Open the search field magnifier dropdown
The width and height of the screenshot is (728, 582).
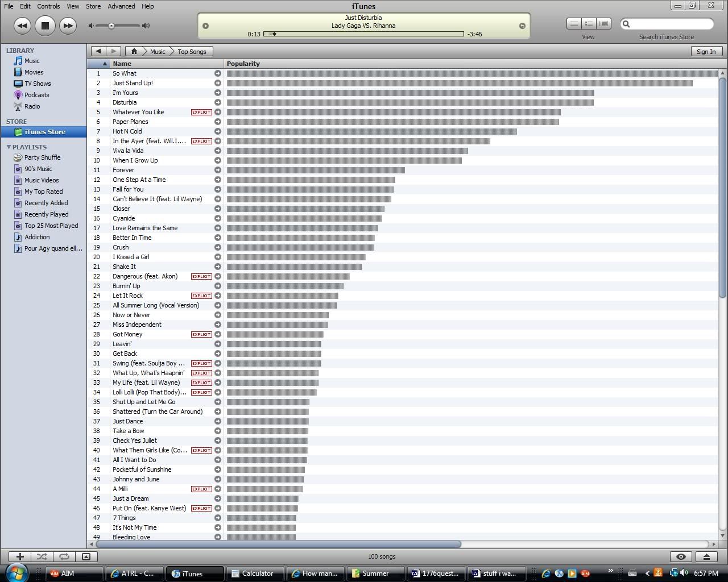(x=627, y=24)
